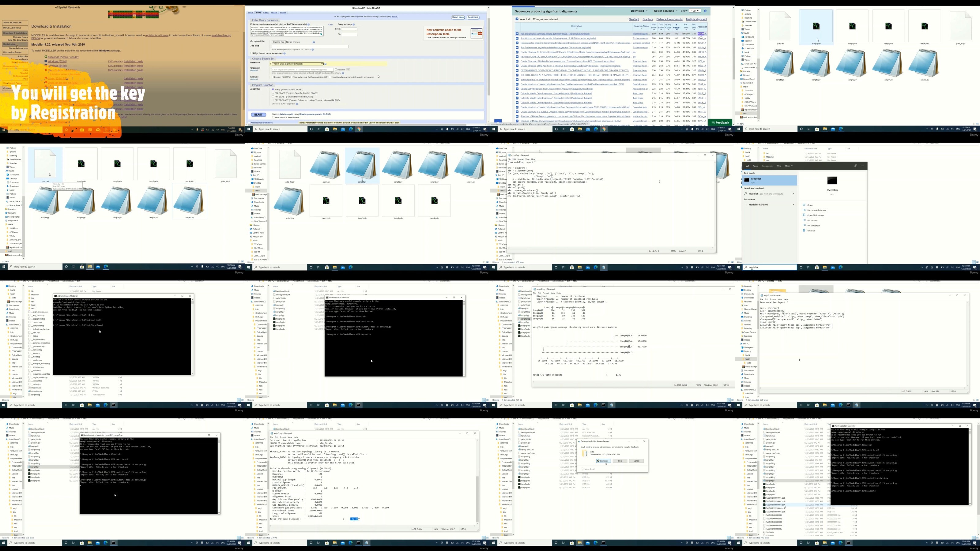Click help icon next to Show 100
The image size is (980, 551).
[705, 11]
